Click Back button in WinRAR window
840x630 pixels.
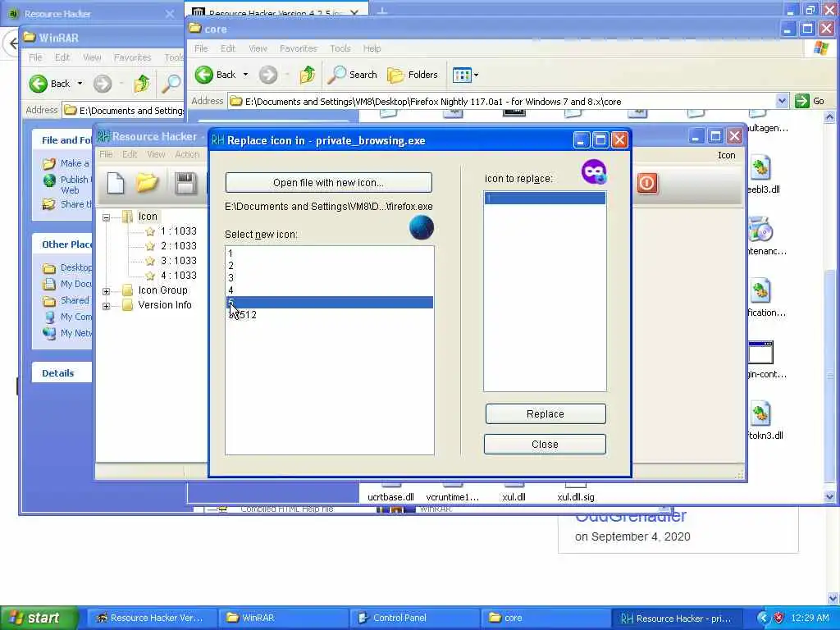[50, 84]
